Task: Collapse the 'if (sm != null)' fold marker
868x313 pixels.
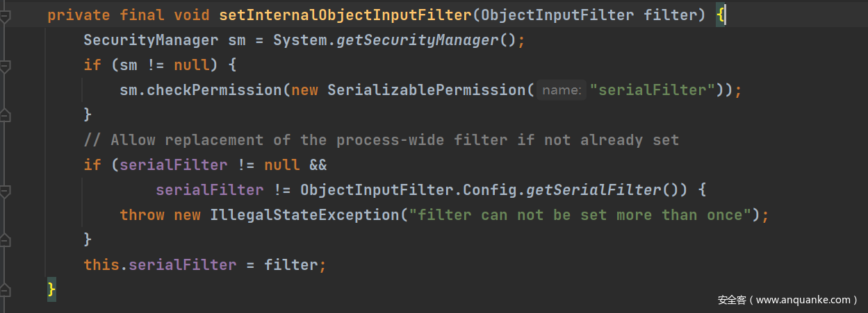Action: [6, 66]
